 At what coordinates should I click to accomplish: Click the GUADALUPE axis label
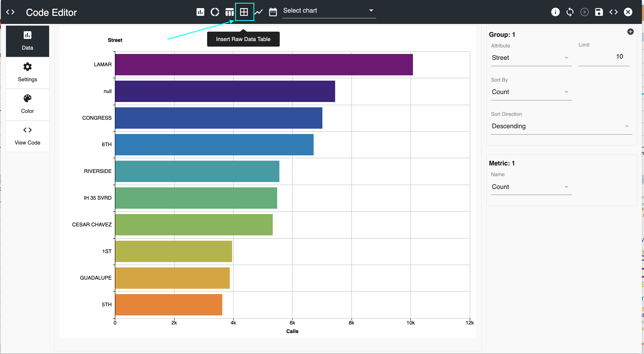coord(96,278)
